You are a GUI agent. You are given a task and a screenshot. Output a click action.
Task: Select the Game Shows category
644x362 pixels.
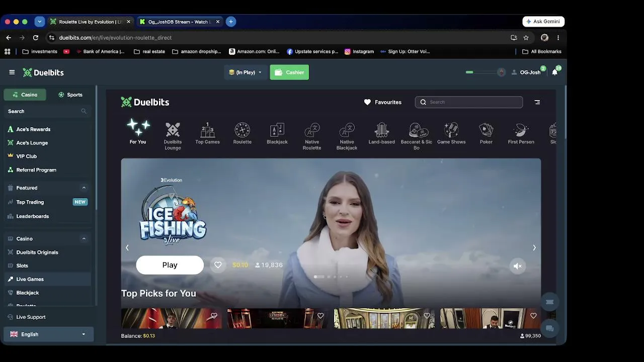pos(451,133)
